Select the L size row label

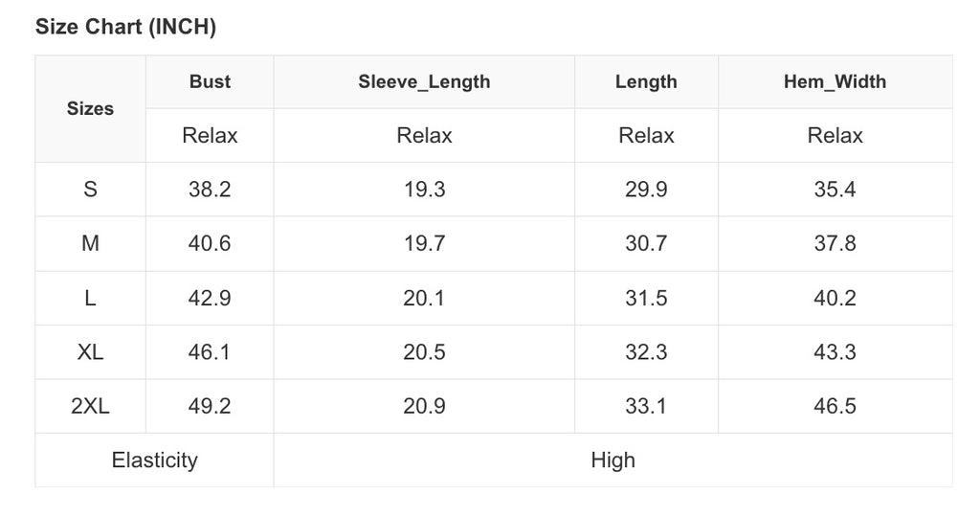(90, 299)
